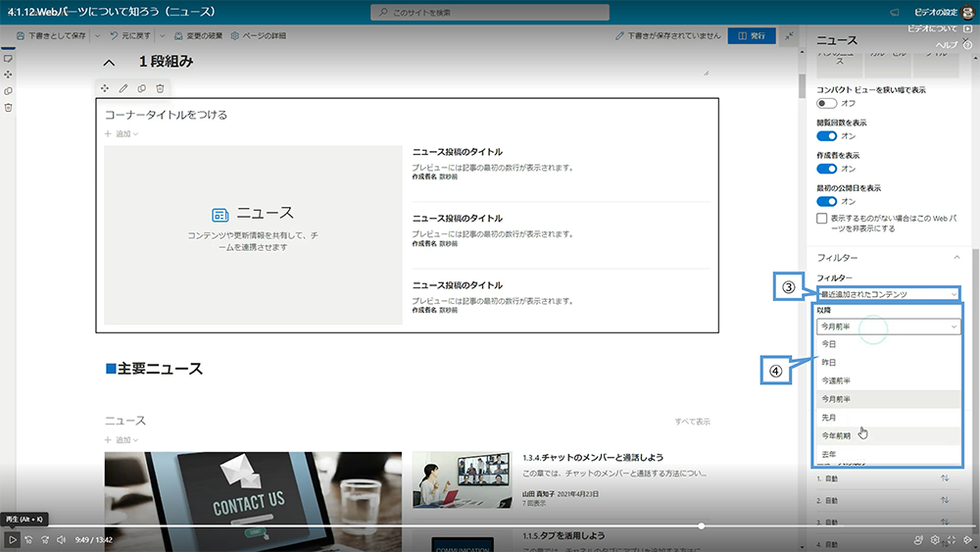Toggle 閲覧回数を表示 switch off
Viewport: 980px width, 552px height.
tap(826, 135)
